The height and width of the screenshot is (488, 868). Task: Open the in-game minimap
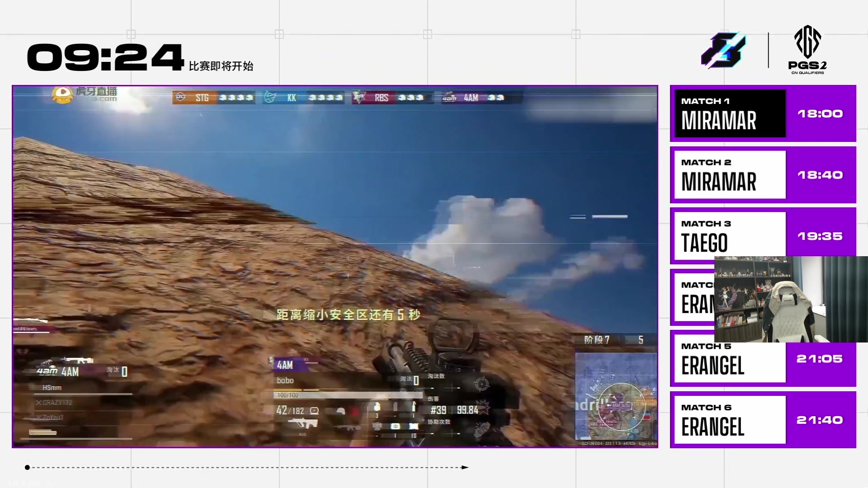pos(616,397)
